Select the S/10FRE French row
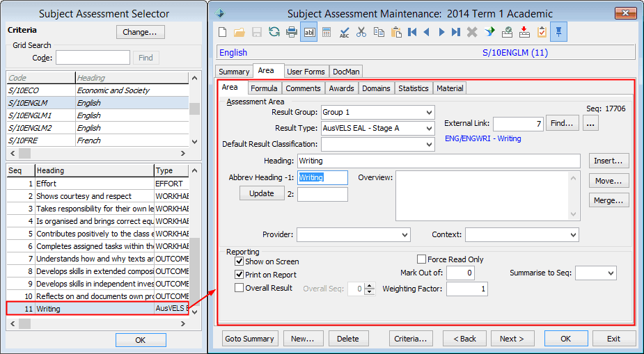644x354 pixels. point(97,140)
